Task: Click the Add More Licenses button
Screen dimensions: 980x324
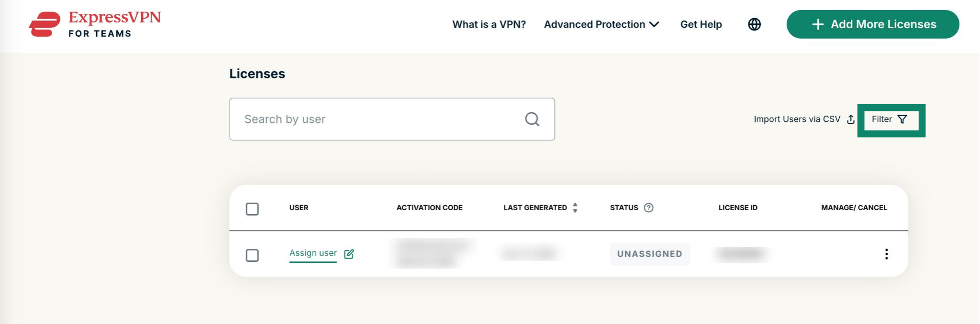Action: tap(873, 24)
